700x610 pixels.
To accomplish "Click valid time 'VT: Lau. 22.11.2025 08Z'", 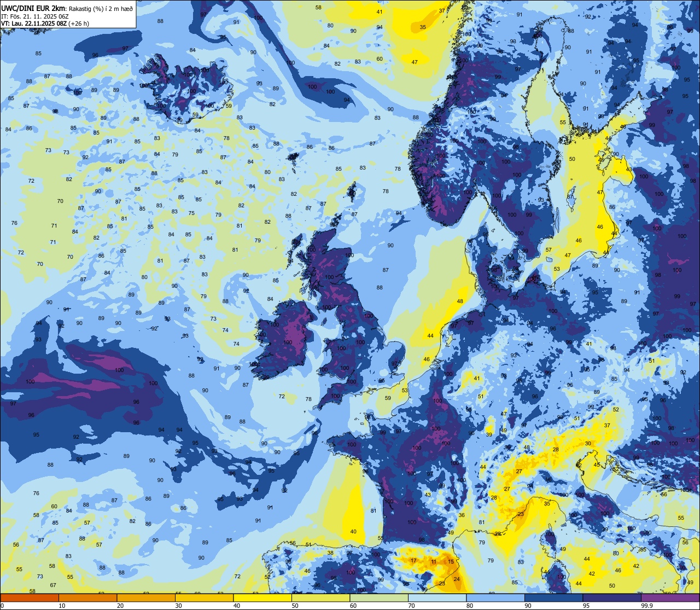I will tap(34, 24).
